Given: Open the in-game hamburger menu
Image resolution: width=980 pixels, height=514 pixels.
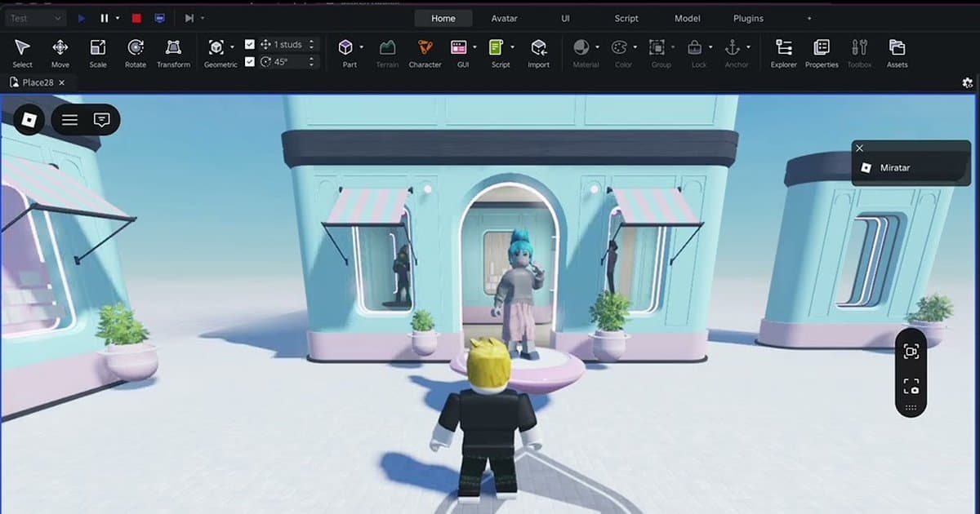Looking at the screenshot, I should (70, 120).
